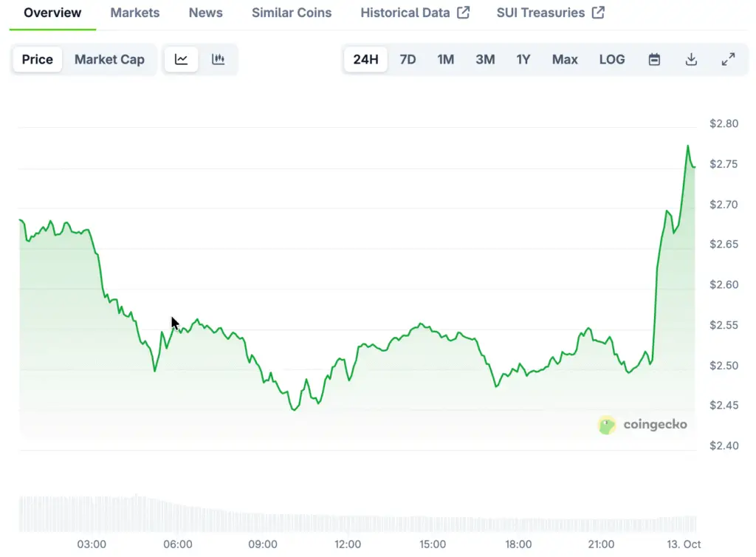The height and width of the screenshot is (557, 756).
Task: Enable LOG scale on chart
Action: 611,60
